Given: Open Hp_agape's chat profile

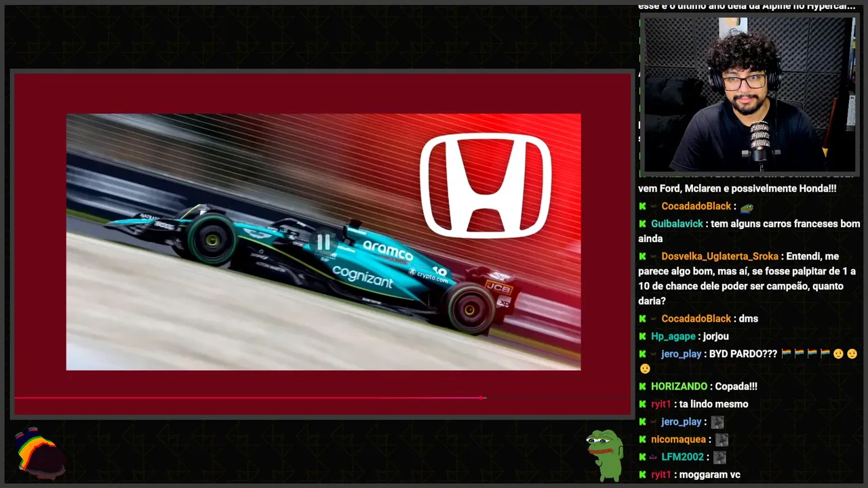Looking at the screenshot, I should 673,336.
